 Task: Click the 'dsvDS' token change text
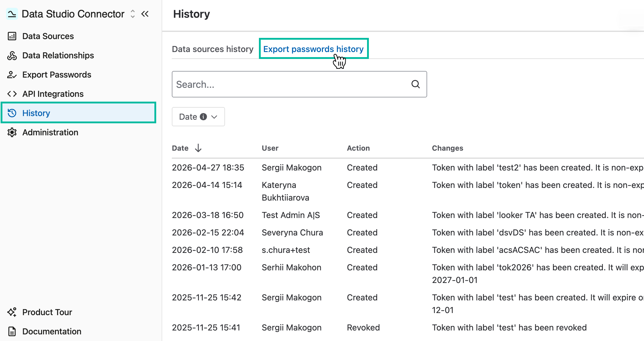538,232
